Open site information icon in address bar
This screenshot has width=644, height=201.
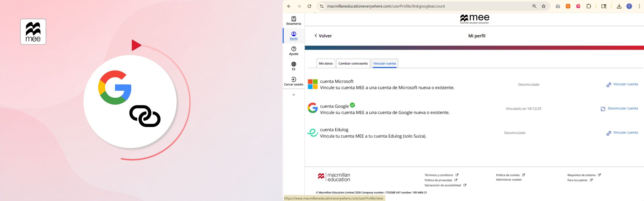click(x=321, y=6)
